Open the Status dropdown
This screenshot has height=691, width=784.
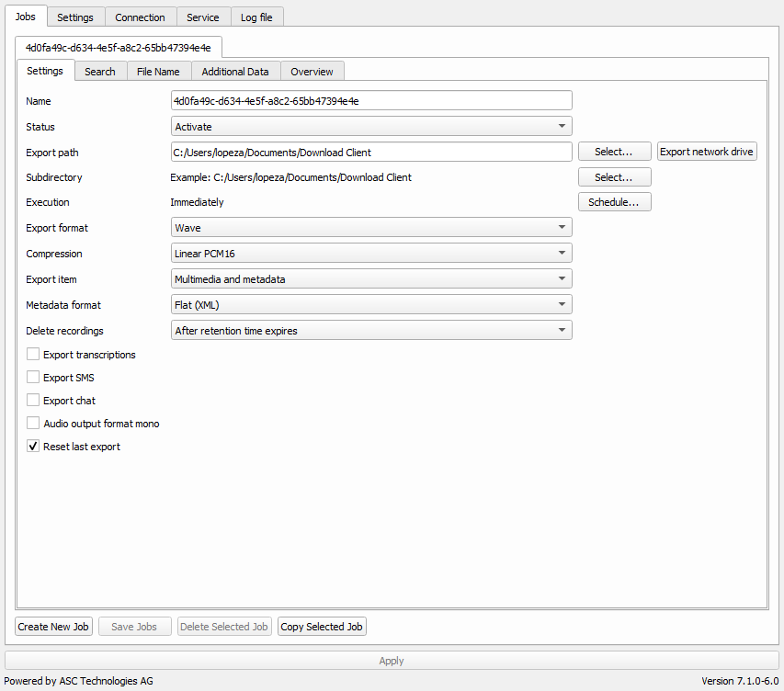tap(371, 127)
